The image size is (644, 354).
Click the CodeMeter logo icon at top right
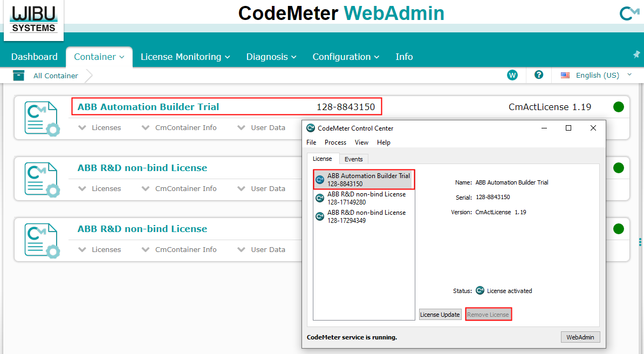[x=629, y=13]
